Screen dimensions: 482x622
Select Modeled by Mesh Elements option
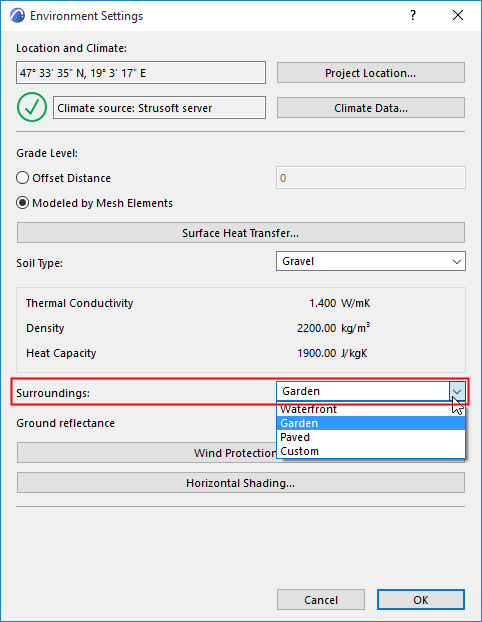23,203
